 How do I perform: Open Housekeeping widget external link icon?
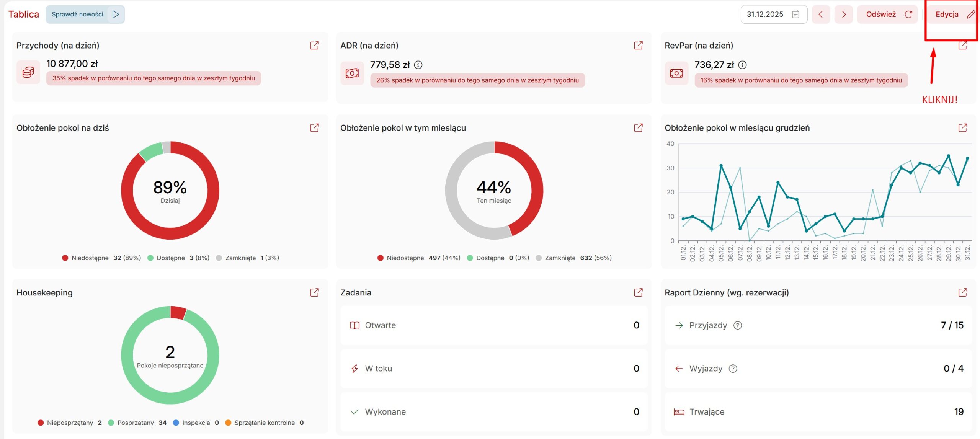(314, 293)
